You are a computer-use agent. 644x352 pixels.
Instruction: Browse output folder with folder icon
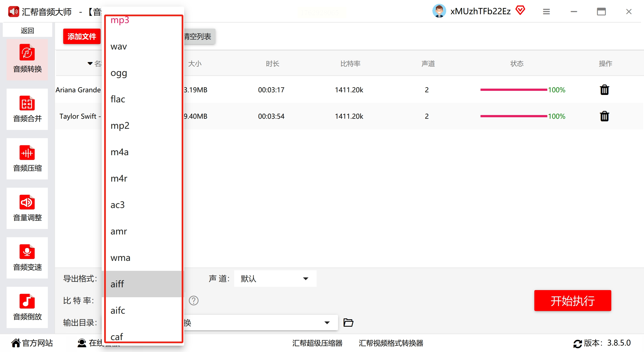pos(348,322)
